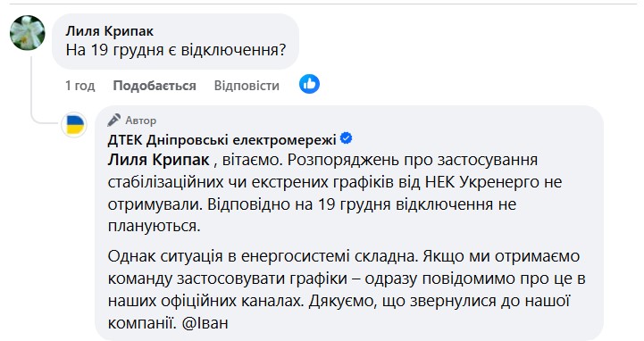
Task: Click the '@Іван' signature text
Action: [x=205, y=323]
